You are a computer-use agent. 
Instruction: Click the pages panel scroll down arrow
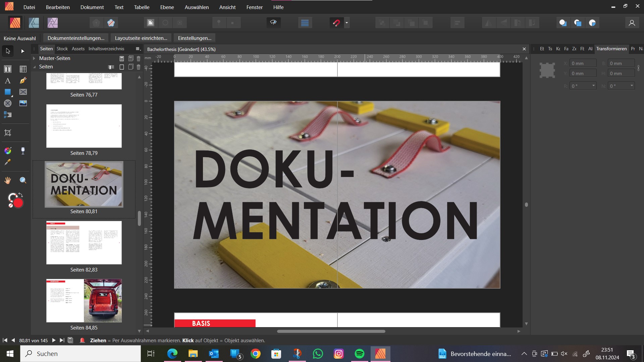tap(139, 331)
